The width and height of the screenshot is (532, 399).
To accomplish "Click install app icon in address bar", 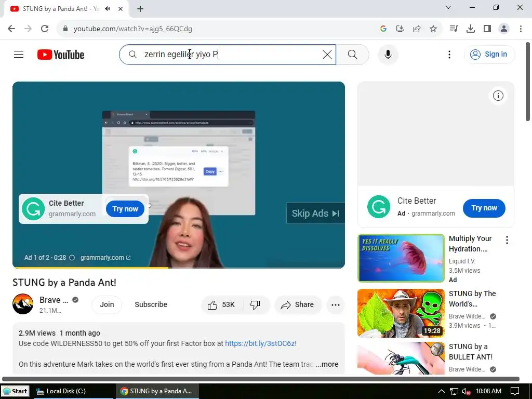I will 400,29.
